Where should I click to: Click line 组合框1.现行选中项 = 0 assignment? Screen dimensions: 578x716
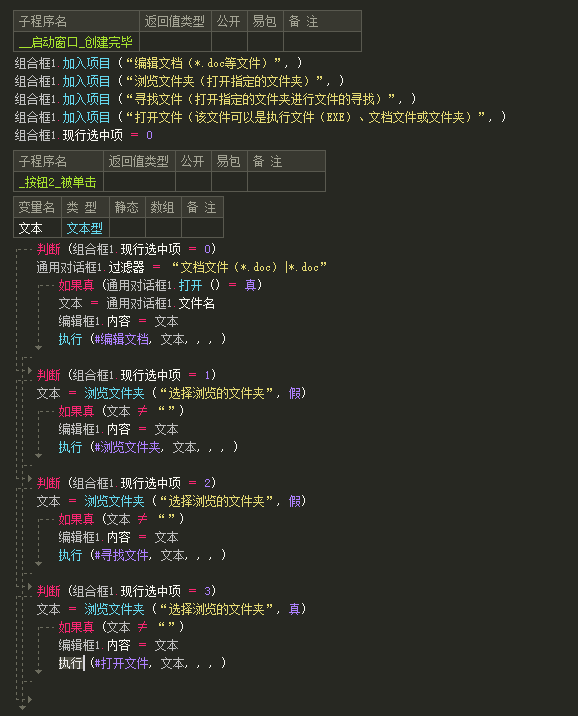[84, 135]
